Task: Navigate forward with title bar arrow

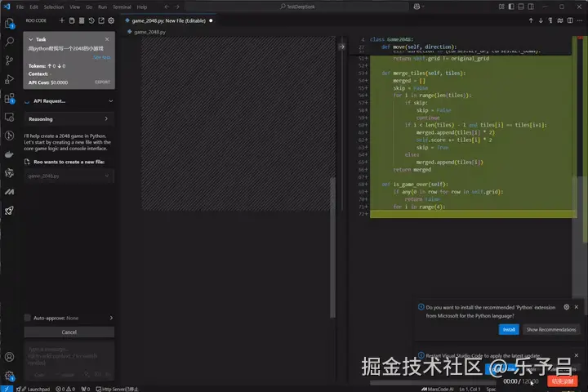Action: 176,7
